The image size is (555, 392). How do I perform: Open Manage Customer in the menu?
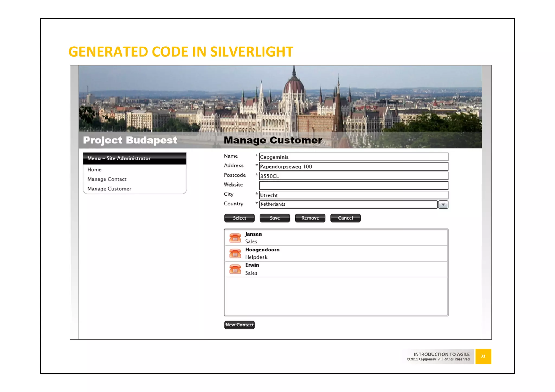tap(109, 189)
